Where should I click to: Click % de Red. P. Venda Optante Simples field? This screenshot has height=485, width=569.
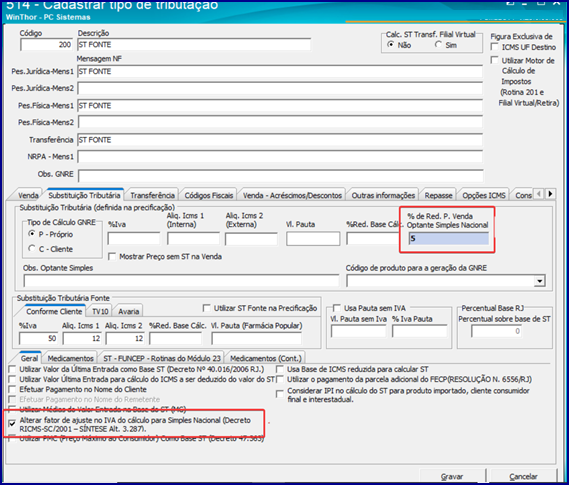pyautogui.click(x=449, y=238)
